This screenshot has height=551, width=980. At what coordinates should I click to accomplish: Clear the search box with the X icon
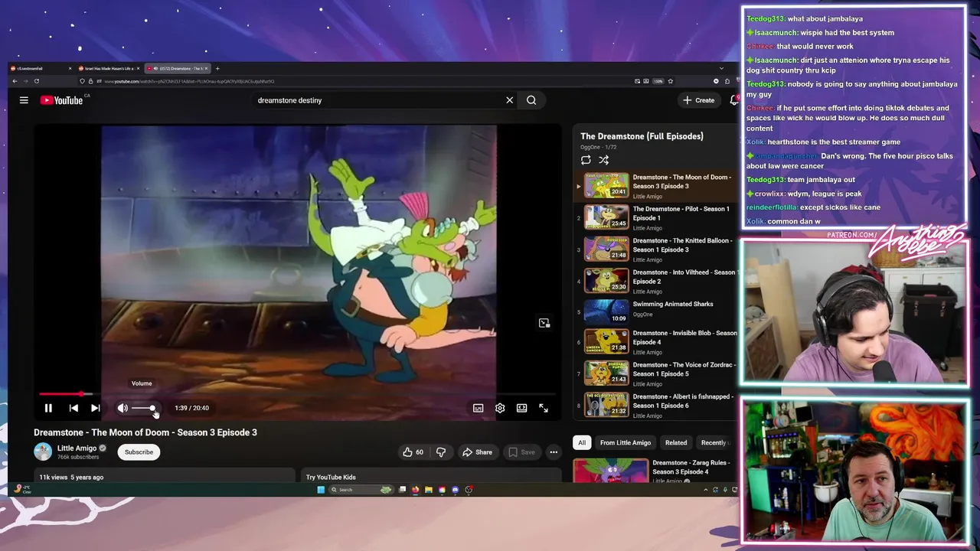tap(509, 100)
